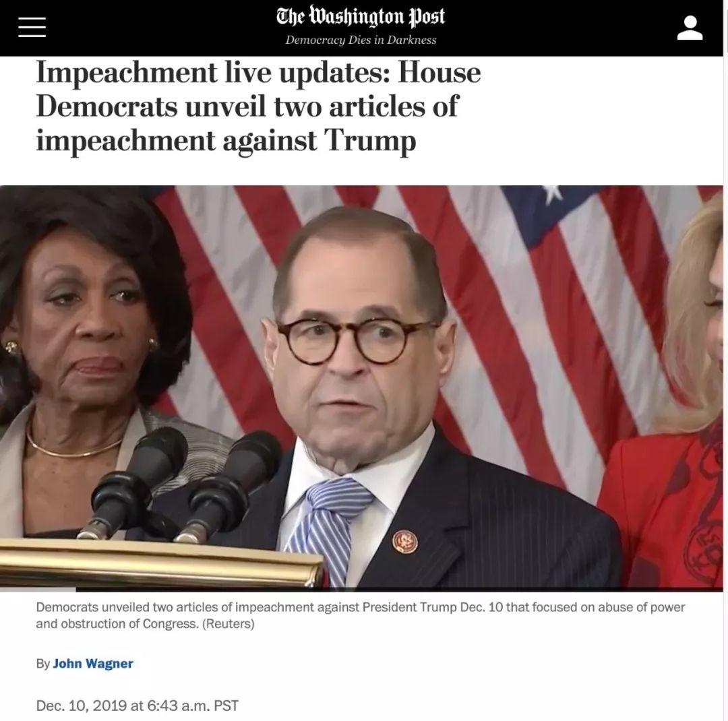Click the round lapel pin in the video
This screenshot has height=721, width=728.
405,542
